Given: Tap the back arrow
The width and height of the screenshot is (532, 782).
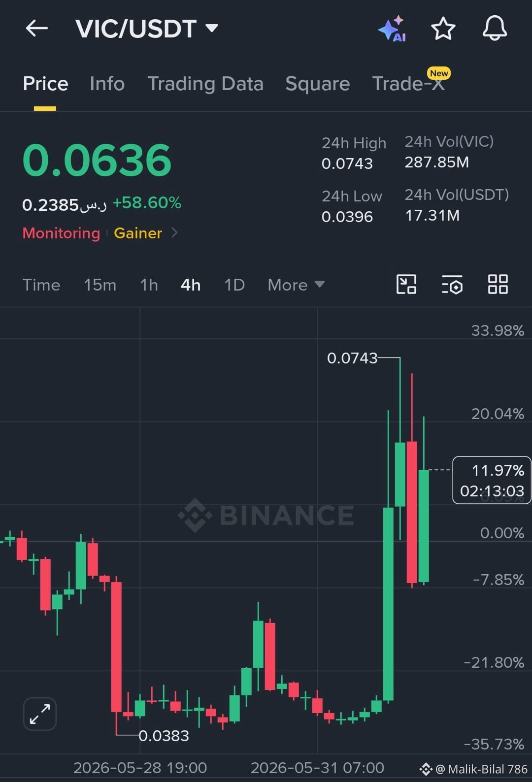Looking at the screenshot, I should (x=37, y=29).
